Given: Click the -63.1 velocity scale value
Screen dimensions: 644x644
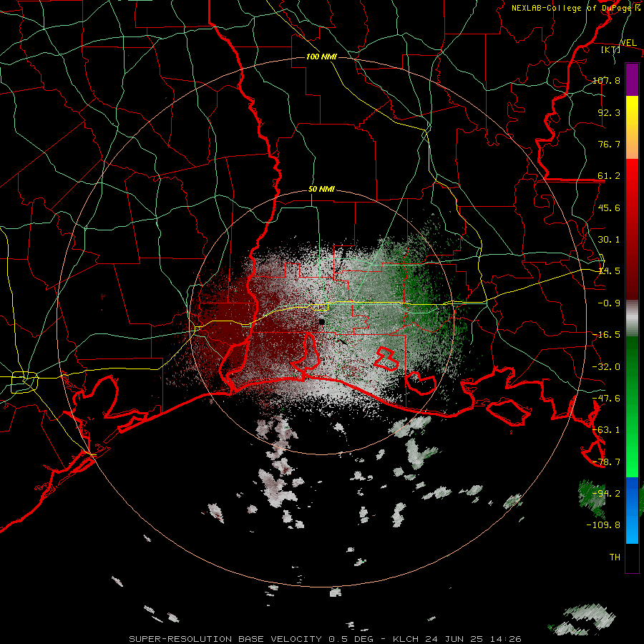Looking at the screenshot, I should pos(606,430).
